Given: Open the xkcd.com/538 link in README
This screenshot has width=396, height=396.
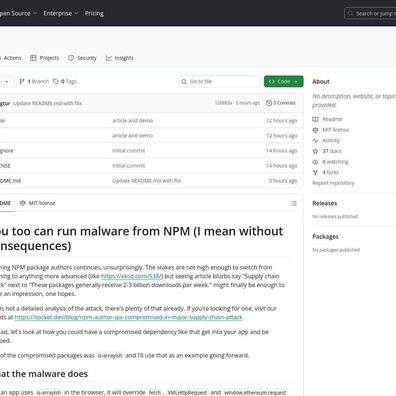Looking at the screenshot, I should (x=132, y=276).
